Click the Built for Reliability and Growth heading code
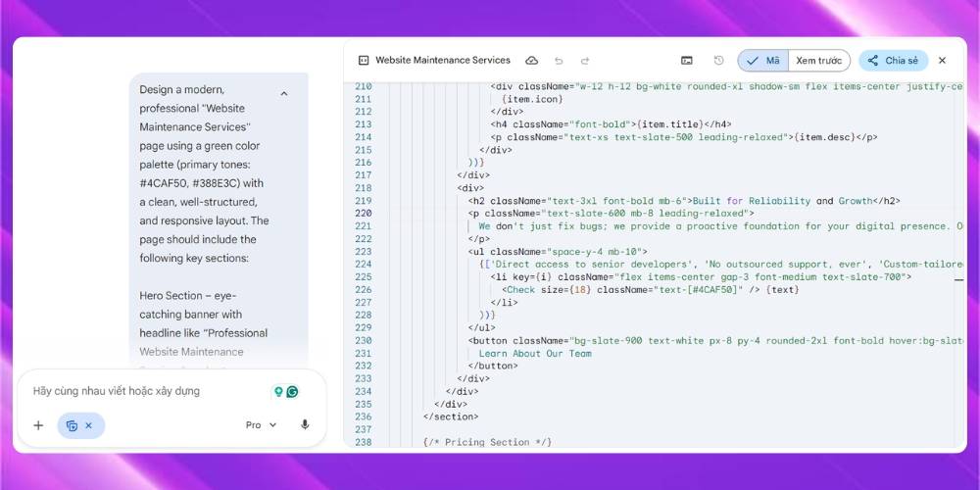Screen dimensions: 980x490 pyautogui.click(x=684, y=201)
